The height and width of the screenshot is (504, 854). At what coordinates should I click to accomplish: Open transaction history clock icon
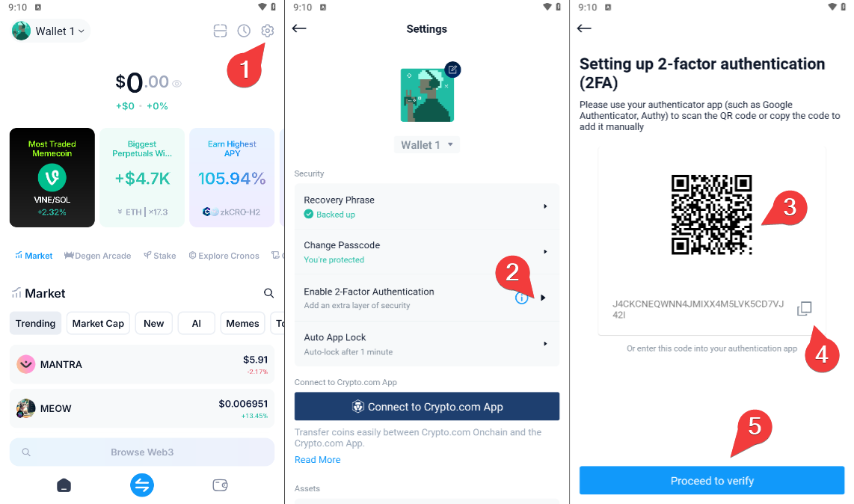tap(244, 31)
